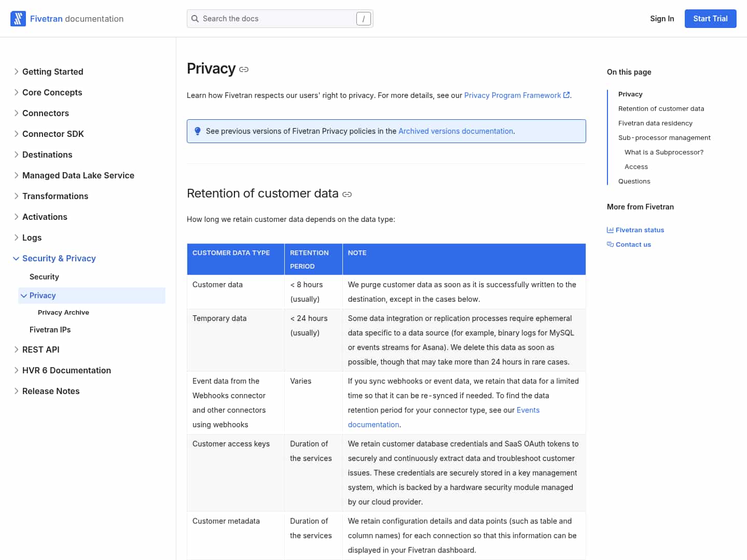747x560 pixels.
Task: Click the Fivetran logo icon
Action: pos(18,19)
